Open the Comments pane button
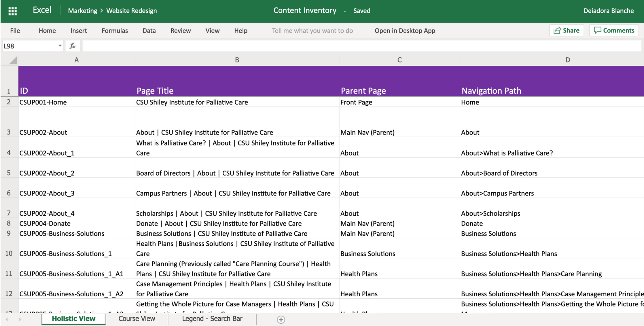 coord(614,30)
